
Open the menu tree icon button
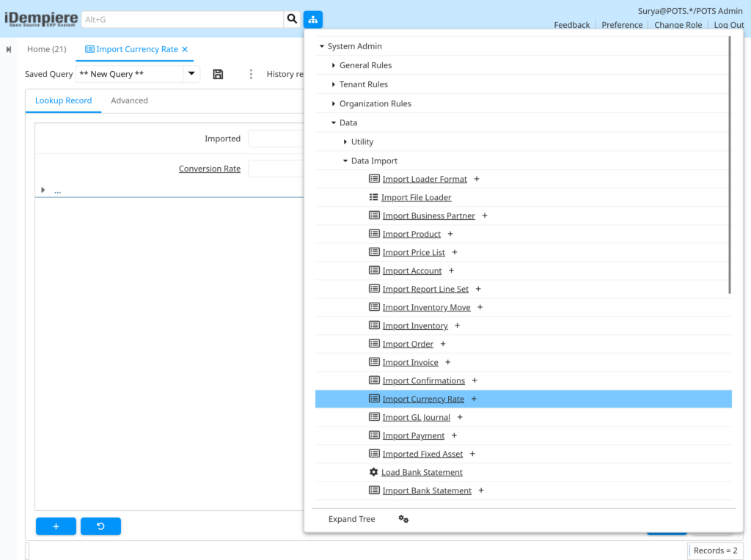click(x=312, y=20)
